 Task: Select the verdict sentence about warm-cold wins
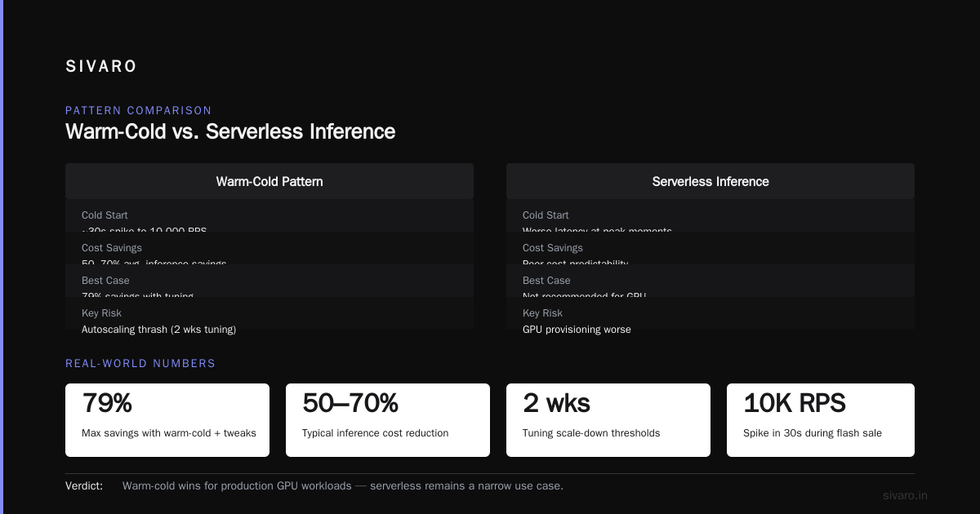[343, 485]
